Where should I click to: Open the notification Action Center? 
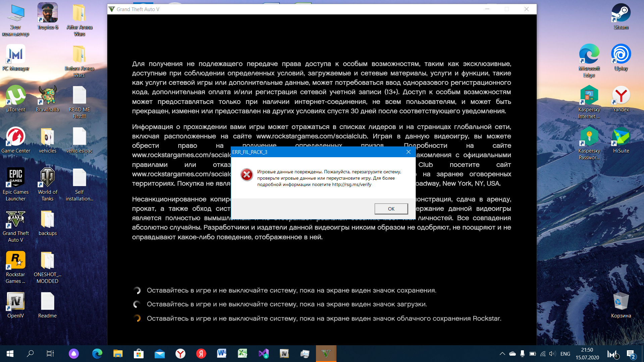[x=630, y=354]
